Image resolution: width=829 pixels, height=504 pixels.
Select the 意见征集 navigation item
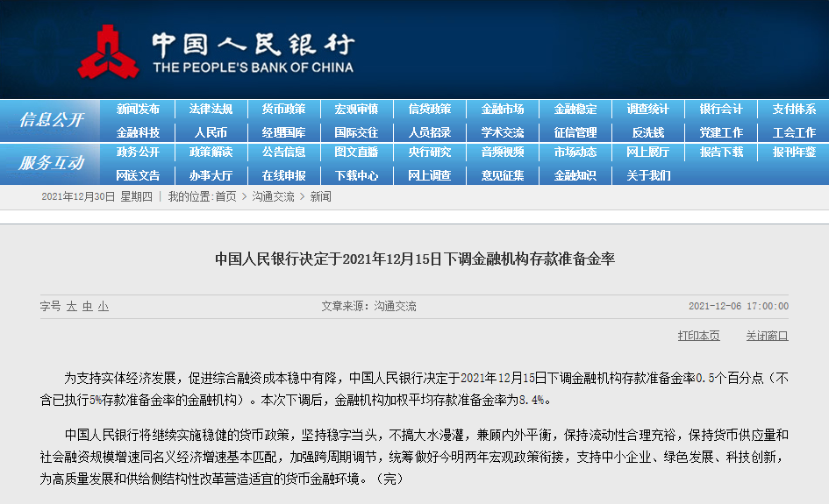503,175
